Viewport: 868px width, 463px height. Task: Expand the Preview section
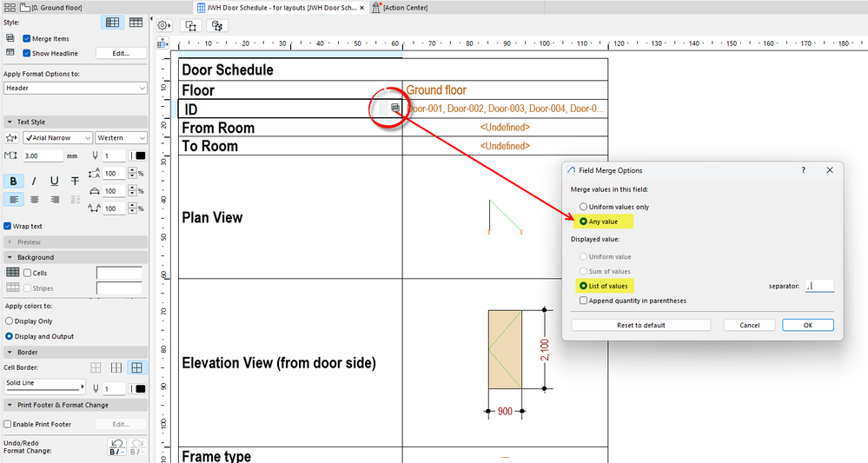(x=10, y=242)
